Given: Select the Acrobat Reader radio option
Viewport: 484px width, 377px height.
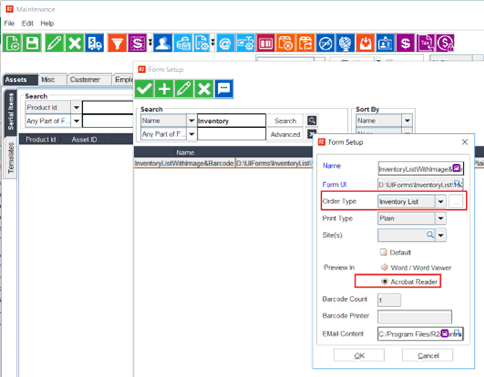Looking at the screenshot, I should pyautogui.click(x=384, y=282).
